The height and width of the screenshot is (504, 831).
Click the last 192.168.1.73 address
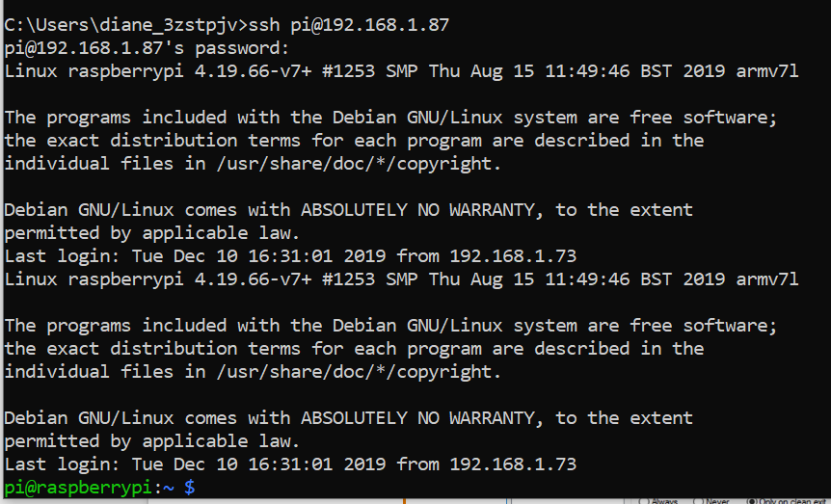click(513, 464)
